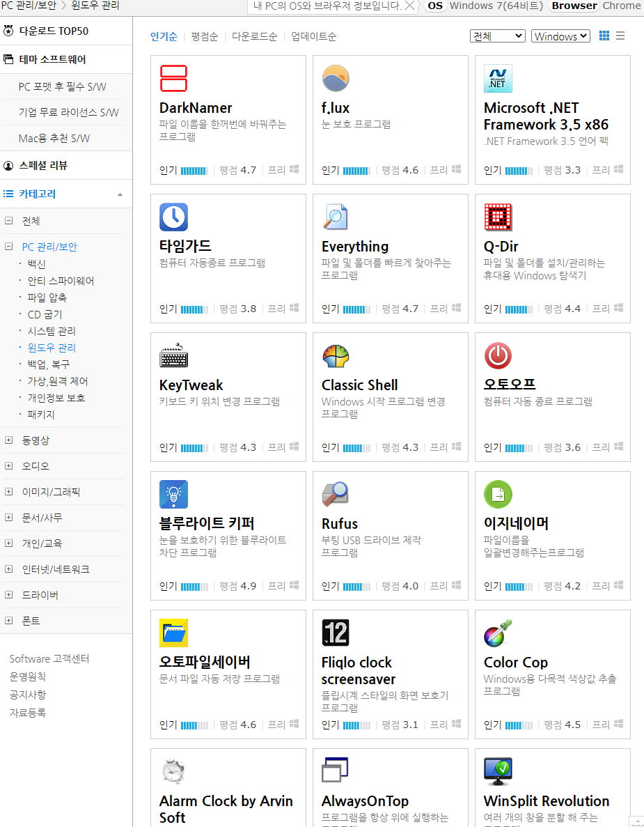The width and height of the screenshot is (644, 827).
Task: Open the 개인정보 보호 subcategory
Action: point(56,398)
